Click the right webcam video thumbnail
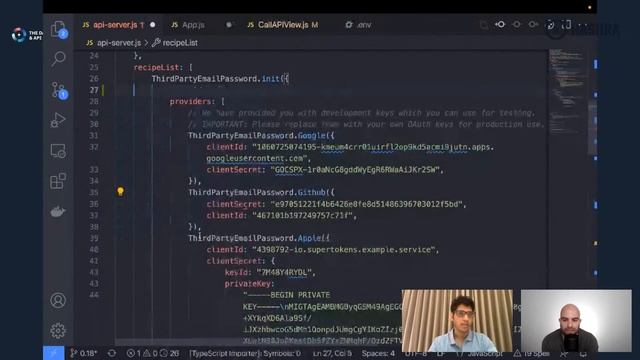The width and height of the screenshot is (640, 360). click(x=576, y=320)
